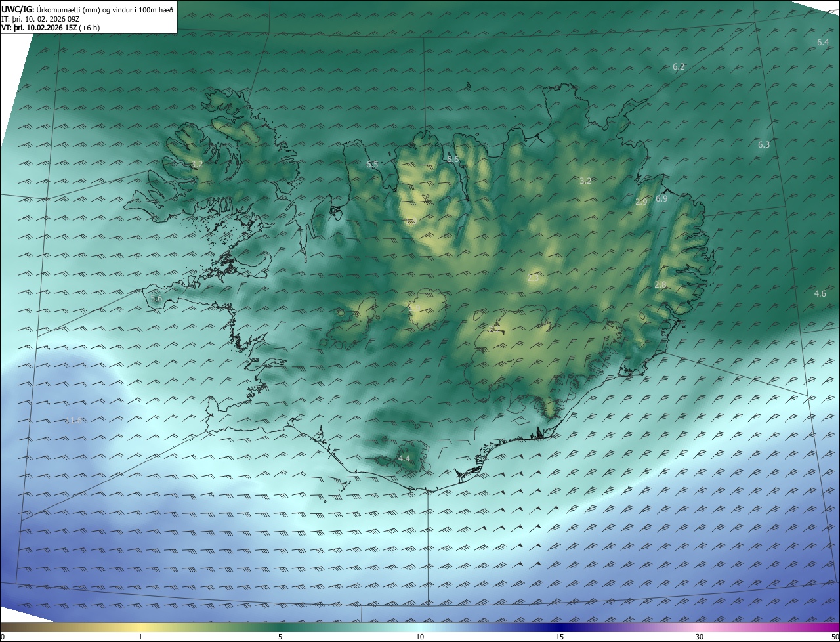Viewport: 840px width, 642px height.
Task: Click the 6.9 value label
Action: click(661, 198)
